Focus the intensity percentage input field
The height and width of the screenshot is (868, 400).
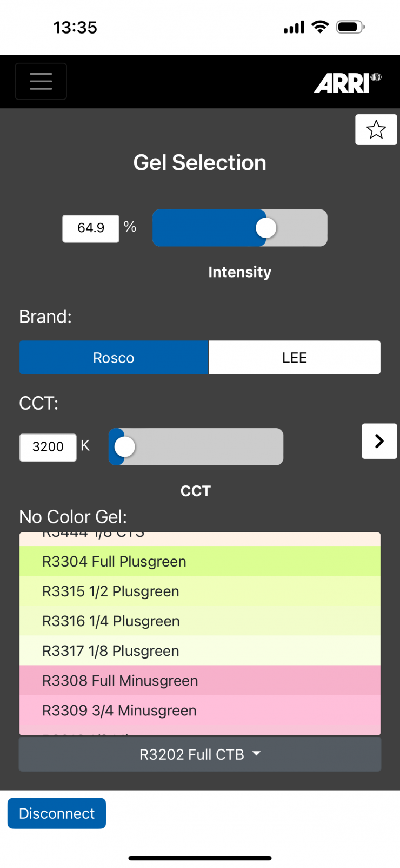point(91,228)
